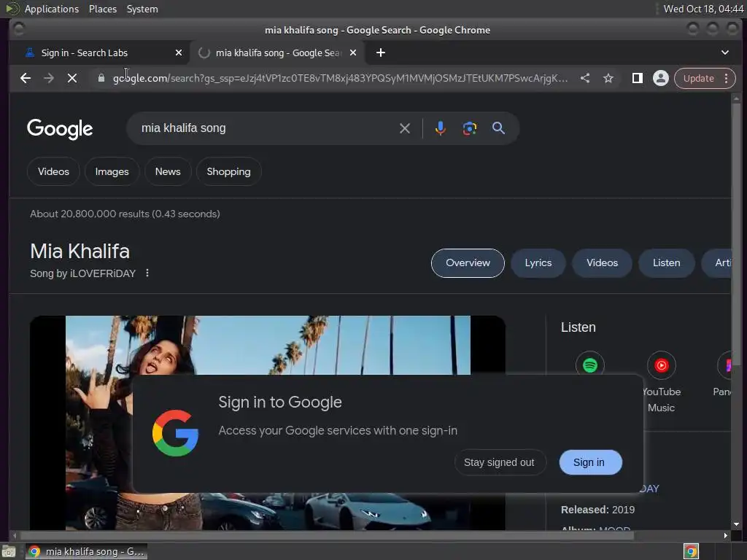Stop loading the page with X button

(x=72, y=78)
